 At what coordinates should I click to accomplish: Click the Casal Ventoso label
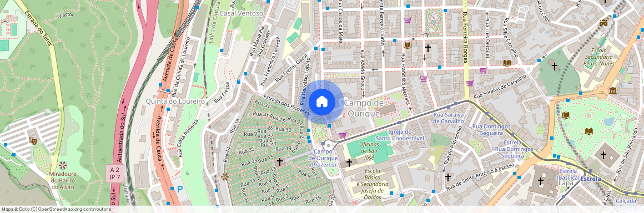(x=241, y=13)
